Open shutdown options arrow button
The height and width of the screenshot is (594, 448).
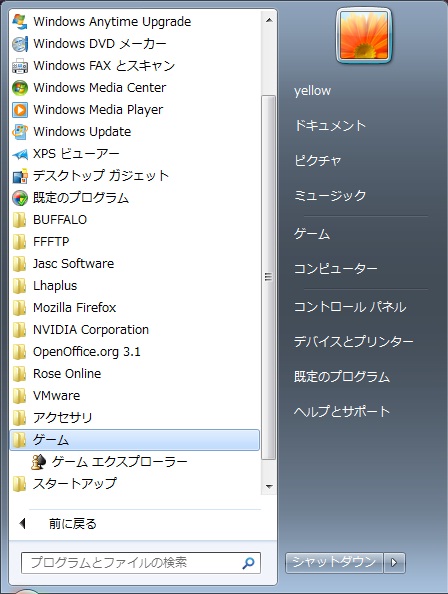(394, 563)
